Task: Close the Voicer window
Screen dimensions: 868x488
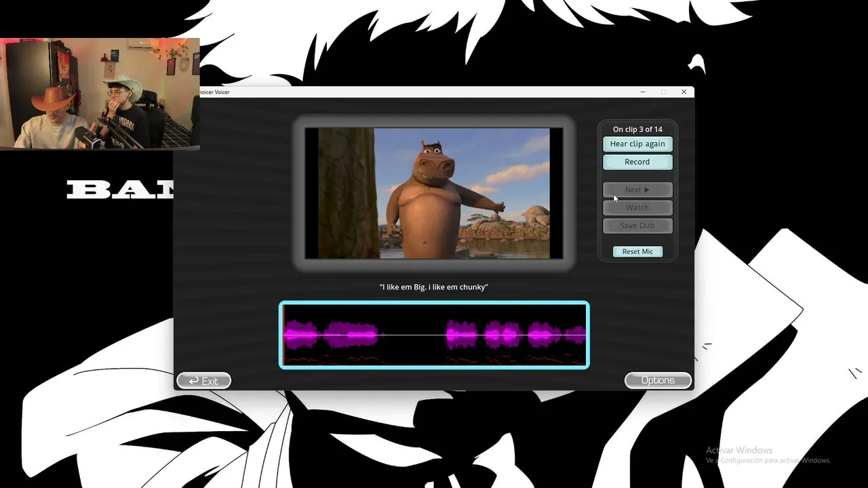Action: pos(684,91)
